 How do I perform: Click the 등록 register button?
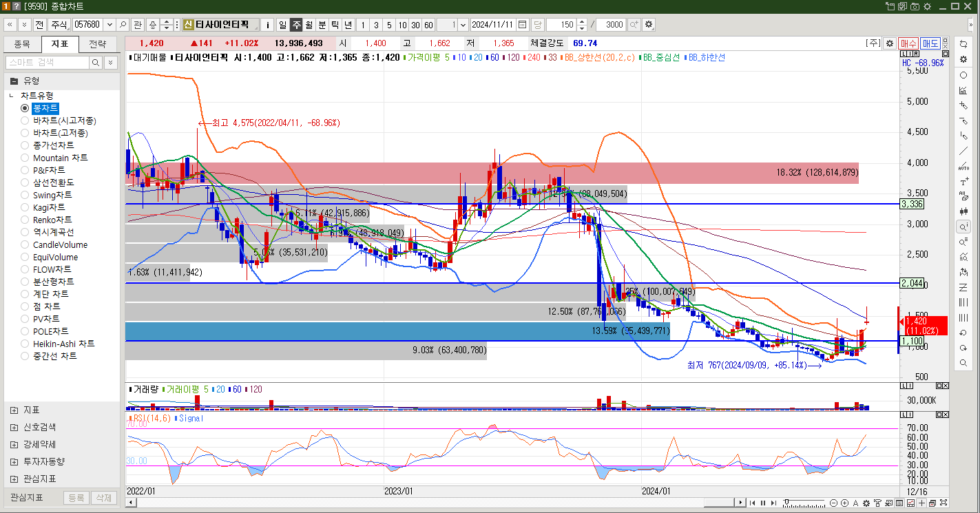click(76, 498)
